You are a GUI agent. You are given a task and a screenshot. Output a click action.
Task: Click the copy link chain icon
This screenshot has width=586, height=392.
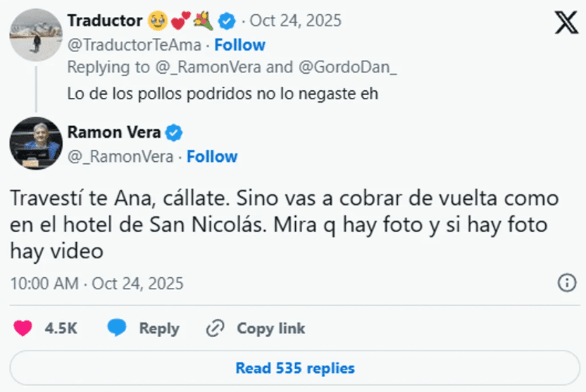point(215,328)
